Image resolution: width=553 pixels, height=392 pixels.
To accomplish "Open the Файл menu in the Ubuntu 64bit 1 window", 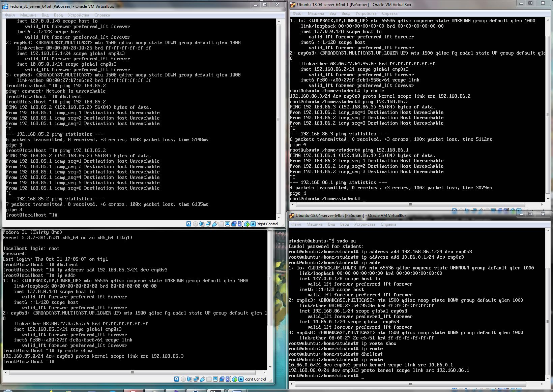I will point(297,13).
